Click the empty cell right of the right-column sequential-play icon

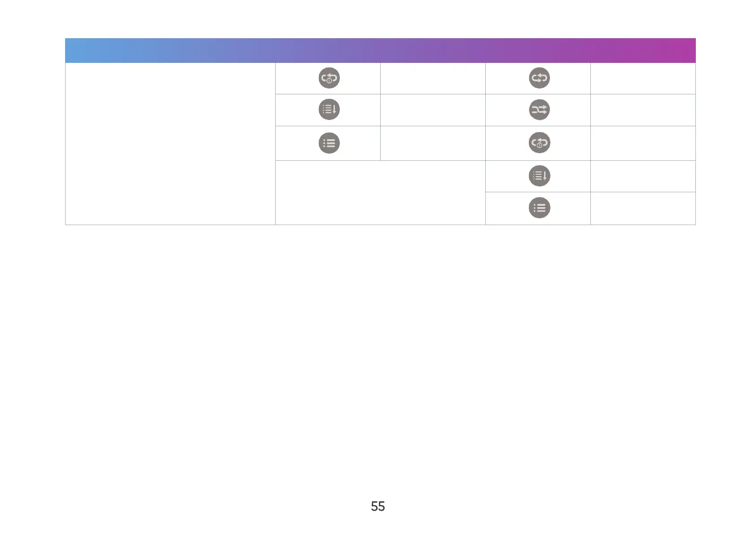coord(643,176)
